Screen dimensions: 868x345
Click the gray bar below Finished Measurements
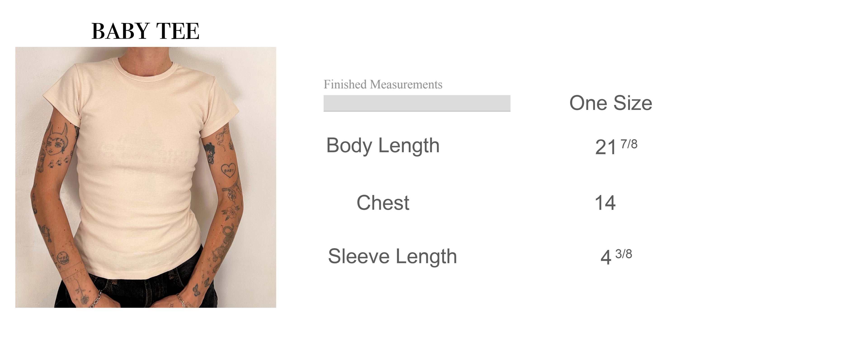coord(417,103)
